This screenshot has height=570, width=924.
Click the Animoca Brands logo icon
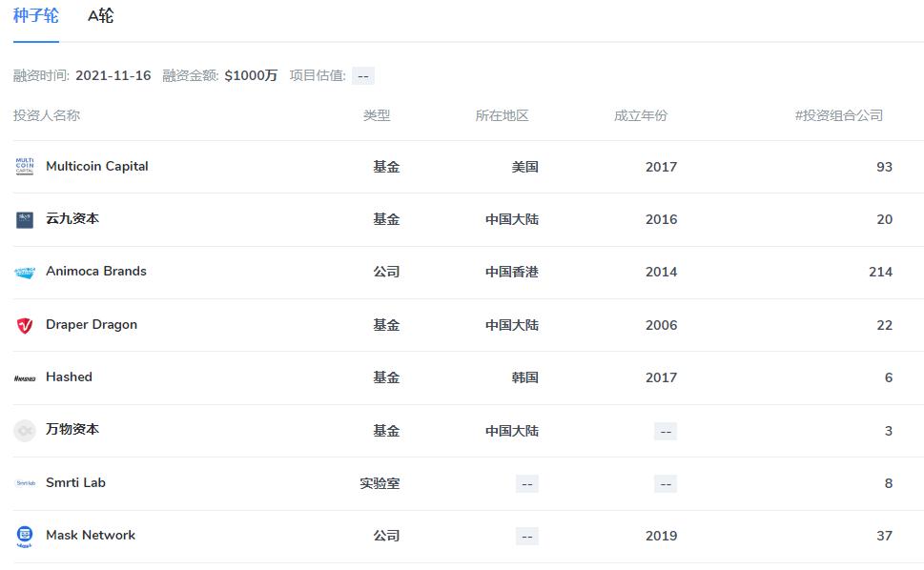click(25, 271)
